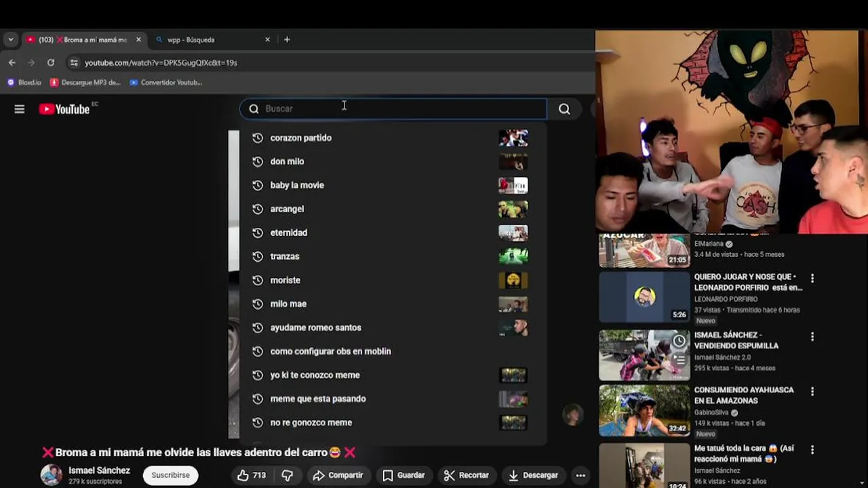This screenshot has width=868, height=488.
Task: Focus the Buscar search field
Action: [x=393, y=108]
